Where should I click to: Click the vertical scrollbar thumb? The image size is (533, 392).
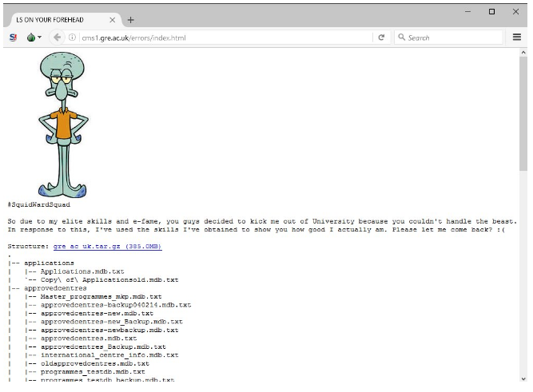[x=523, y=114]
